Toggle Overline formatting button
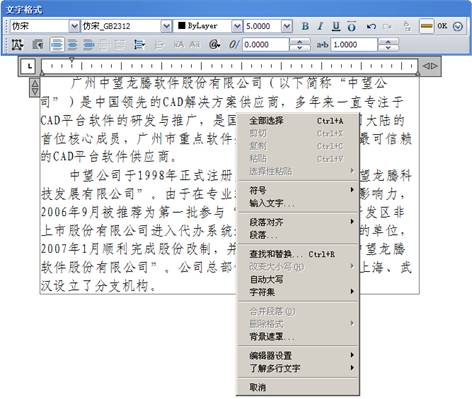This screenshot has height=399, width=472. (351, 26)
